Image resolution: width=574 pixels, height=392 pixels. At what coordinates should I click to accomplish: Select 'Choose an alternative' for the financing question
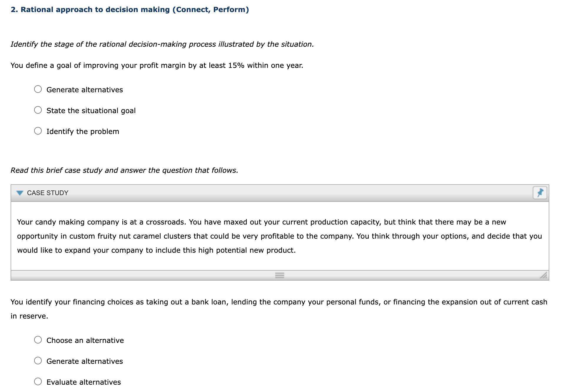(x=38, y=340)
